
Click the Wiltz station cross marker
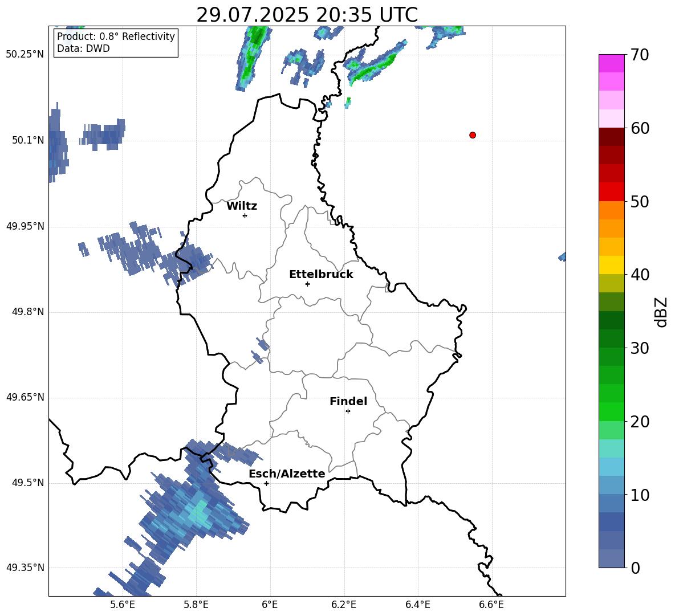coord(245,215)
